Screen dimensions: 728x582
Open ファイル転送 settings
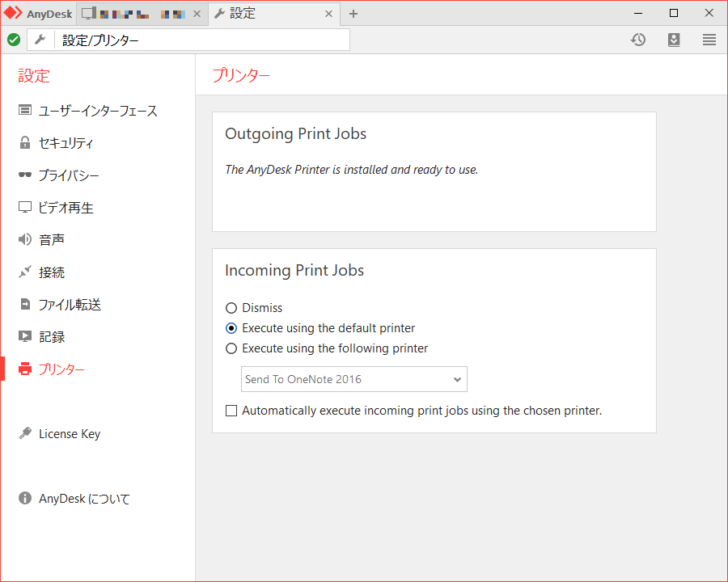tap(70, 305)
